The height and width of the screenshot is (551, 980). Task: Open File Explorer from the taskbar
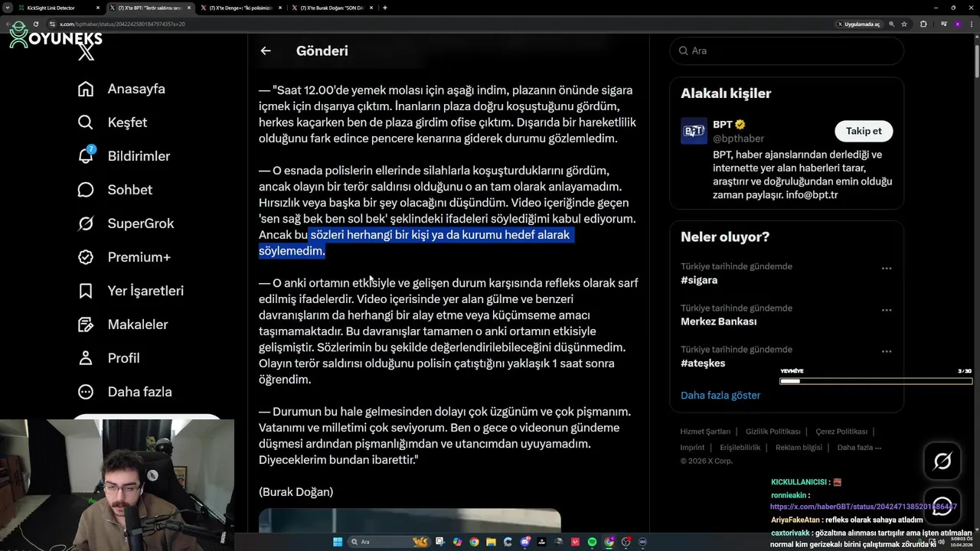491,542
